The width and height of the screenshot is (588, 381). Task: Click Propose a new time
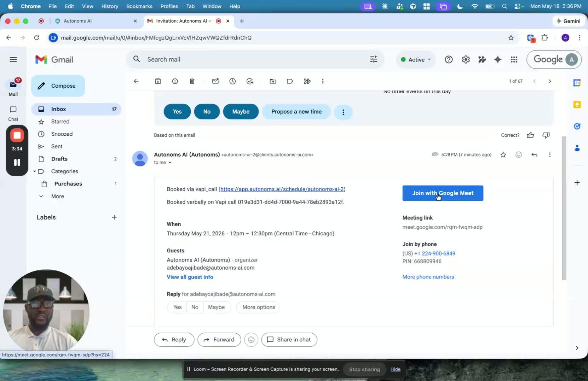click(x=296, y=112)
